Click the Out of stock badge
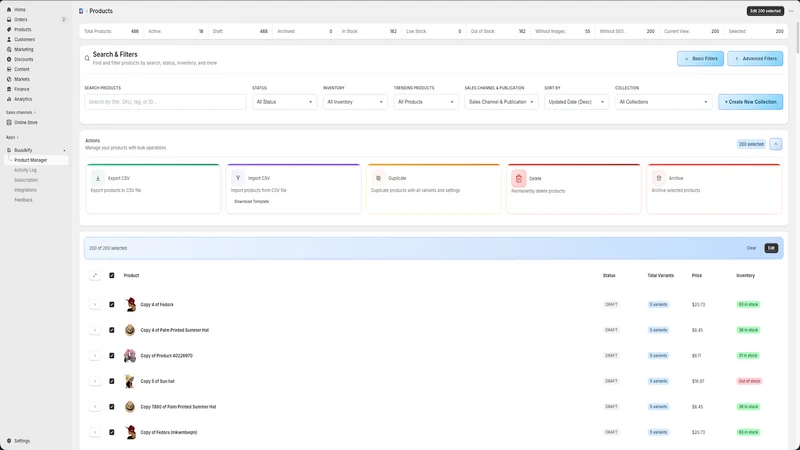 tap(749, 381)
